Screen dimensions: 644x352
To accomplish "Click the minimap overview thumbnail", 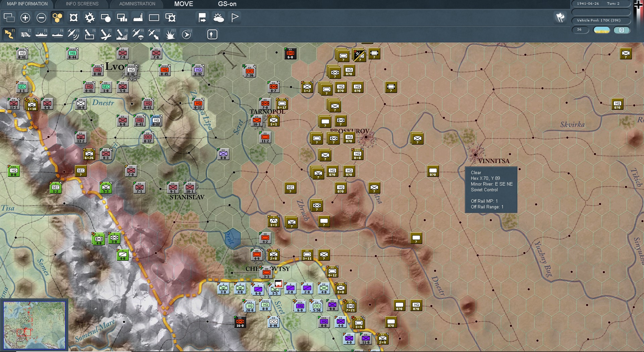I will click(34, 325).
